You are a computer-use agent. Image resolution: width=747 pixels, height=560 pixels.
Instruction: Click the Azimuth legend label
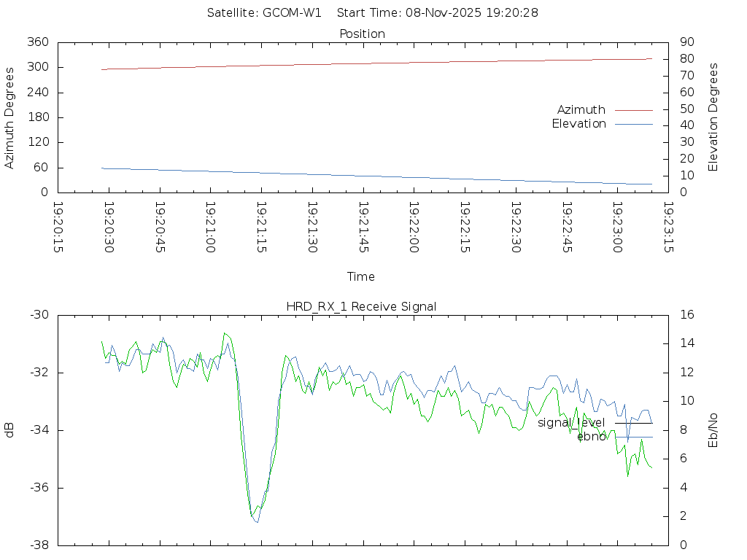(x=581, y=110)
